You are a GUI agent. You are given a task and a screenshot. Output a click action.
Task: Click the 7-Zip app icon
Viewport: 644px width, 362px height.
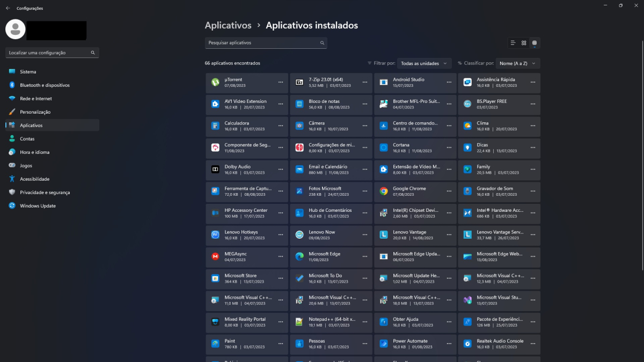tap(299, 82)
